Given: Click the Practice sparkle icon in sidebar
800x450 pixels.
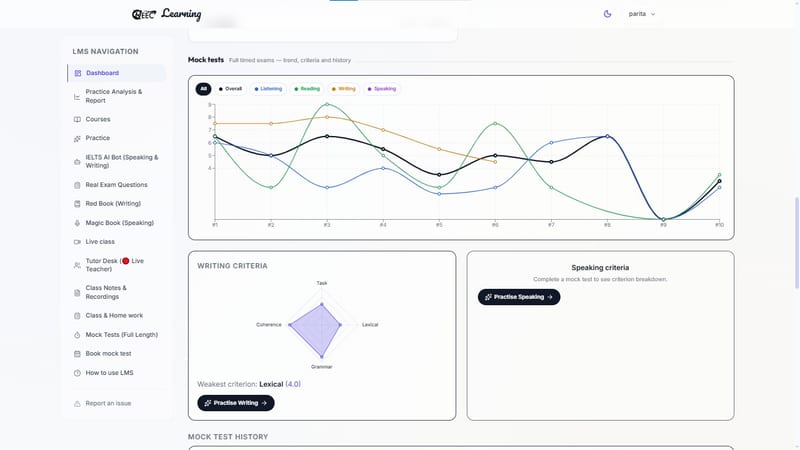Looking at the screenshot, I should [77, 138].
